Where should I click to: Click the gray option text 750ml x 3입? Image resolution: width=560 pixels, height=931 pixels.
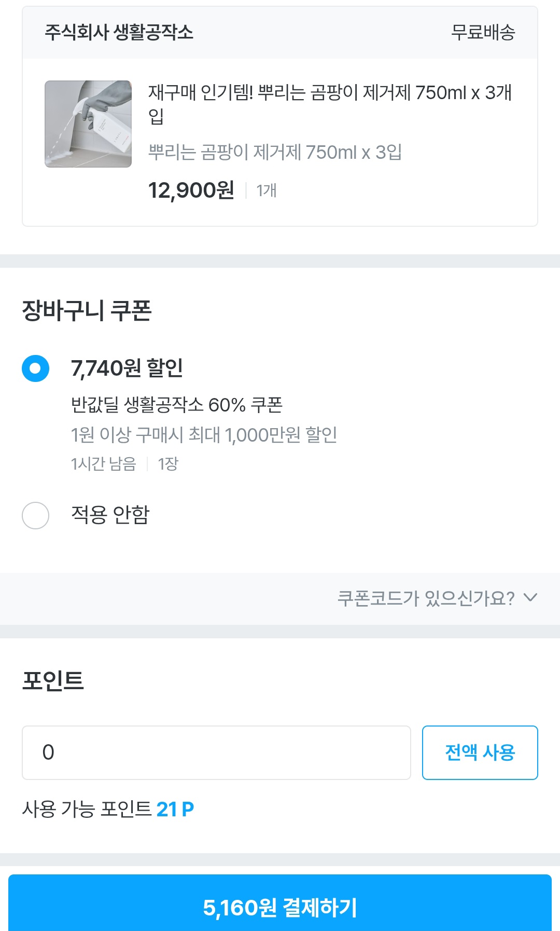pyautogui.click(x=275, y=153)
